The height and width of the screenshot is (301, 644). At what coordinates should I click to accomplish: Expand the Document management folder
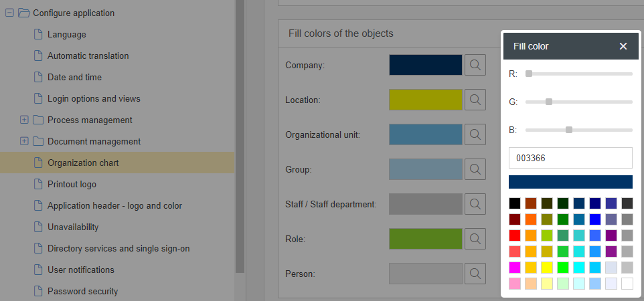pyautogui.click(x=25, y=142)
